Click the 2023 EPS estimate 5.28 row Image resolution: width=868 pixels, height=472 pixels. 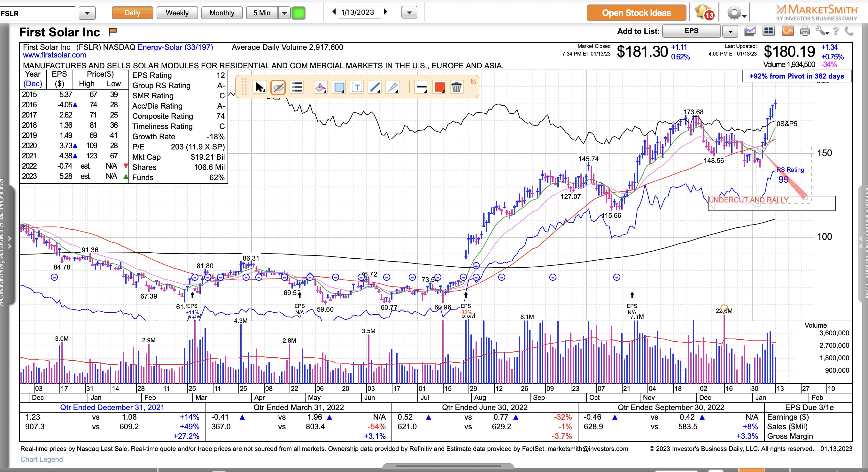click(x=75, y=176)
